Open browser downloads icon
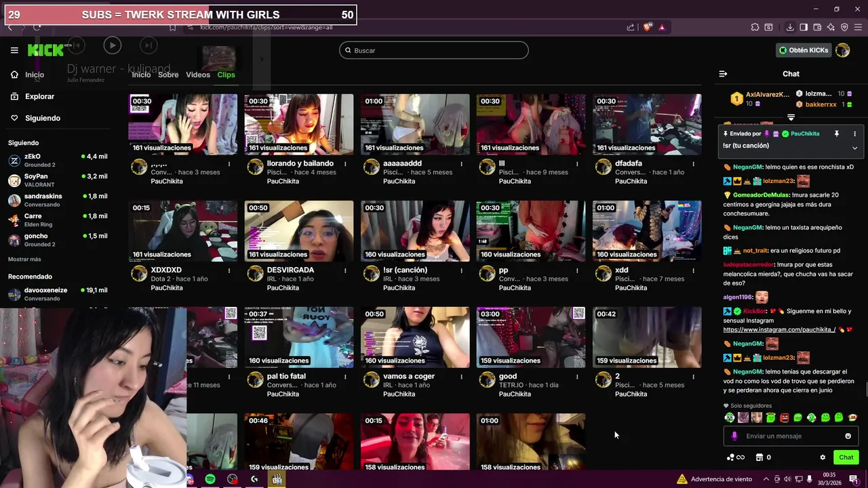868x488 pixels. coord(790,27)
